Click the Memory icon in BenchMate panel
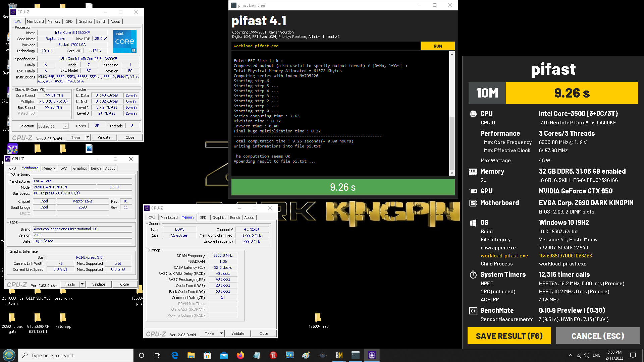Screen dimensions: 644x362 (x=473, y=171)
